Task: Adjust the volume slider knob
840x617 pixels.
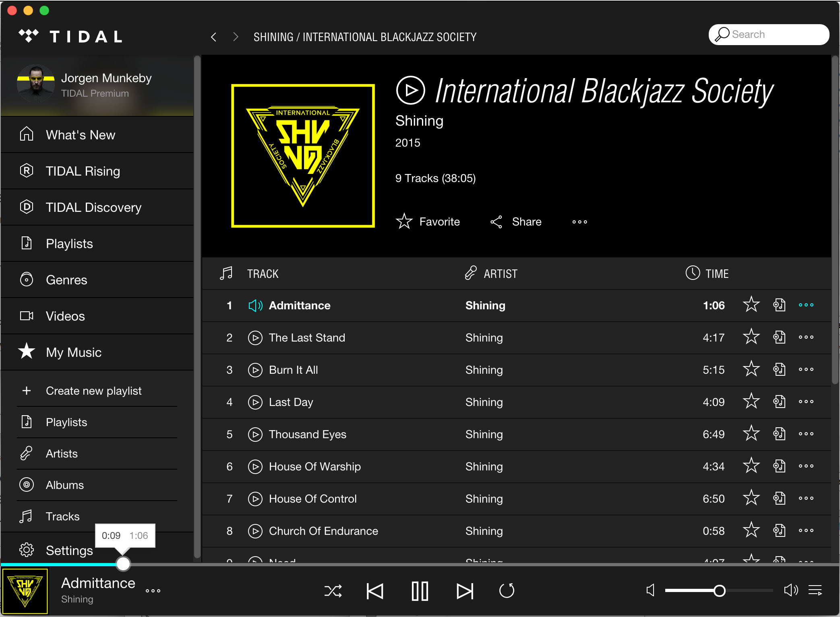Action: point(720,591)
